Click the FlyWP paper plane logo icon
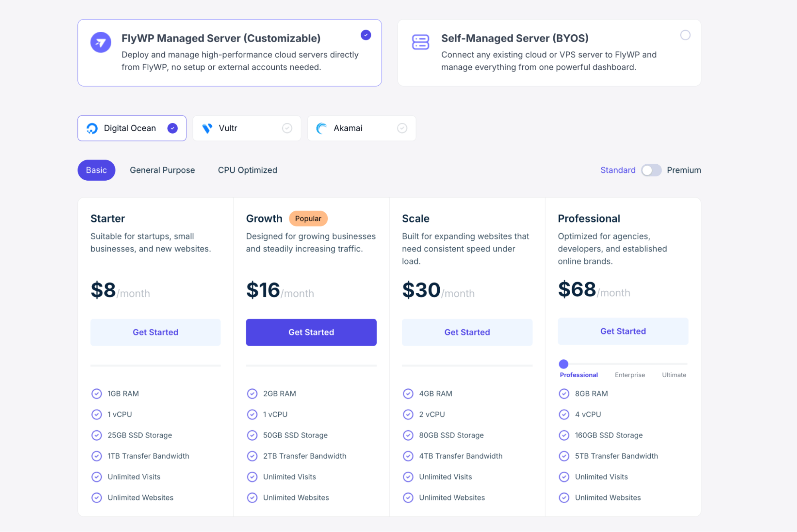This screenshot has width=797, height=532. 100,42
